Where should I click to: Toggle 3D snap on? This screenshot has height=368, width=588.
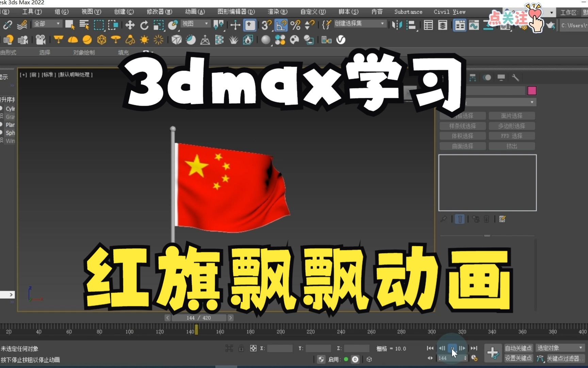point(266,25)
